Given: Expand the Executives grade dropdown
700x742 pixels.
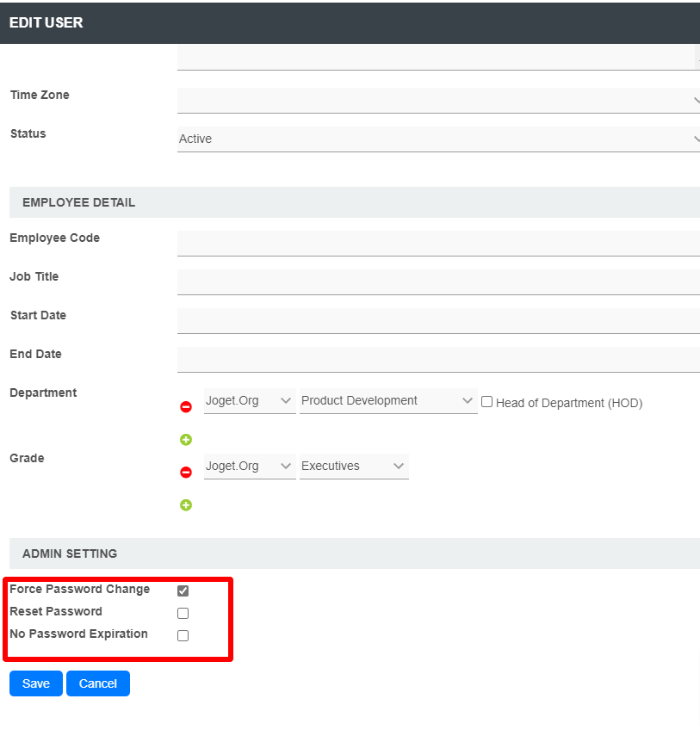Looking at the screenshot, I should pos(354,466).
